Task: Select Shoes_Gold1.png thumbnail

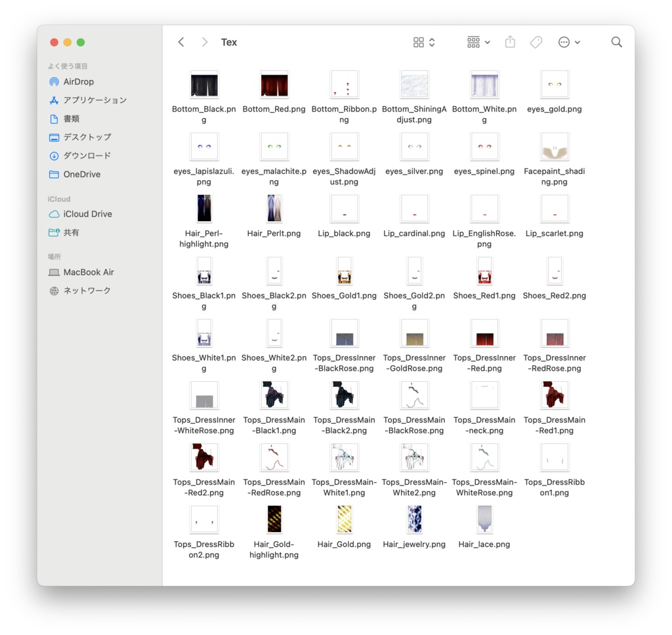Action: click(344, 271)
